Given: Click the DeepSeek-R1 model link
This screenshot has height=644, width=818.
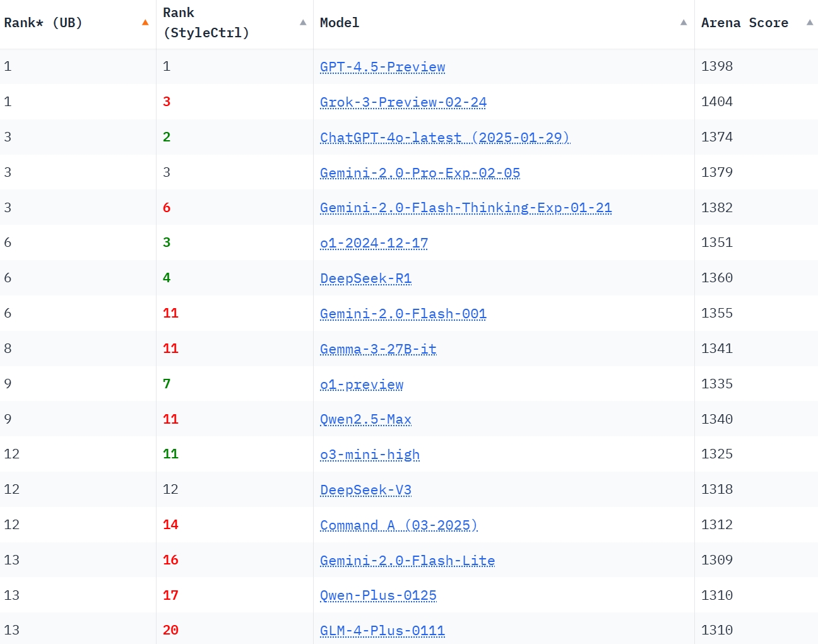Looking at the screenshot, I should pos(366,278).
